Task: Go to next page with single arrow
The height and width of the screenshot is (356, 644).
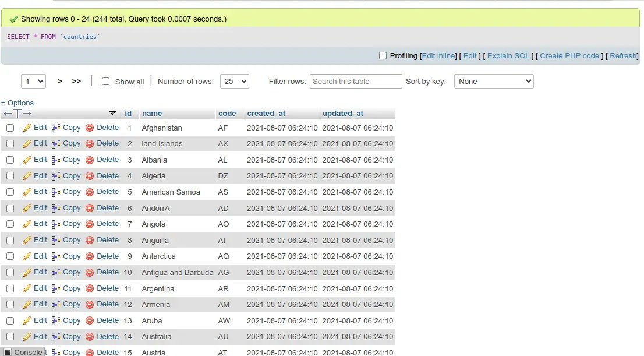Action: pyautogui.click(x=60, y=82)
